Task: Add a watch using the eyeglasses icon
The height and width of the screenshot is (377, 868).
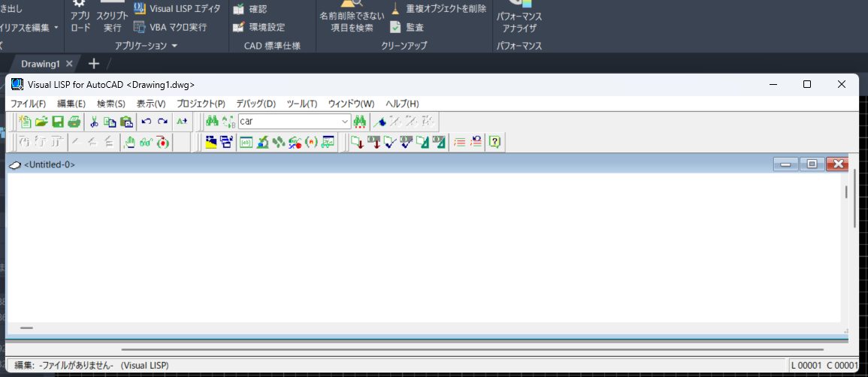Action: [146, 142]
